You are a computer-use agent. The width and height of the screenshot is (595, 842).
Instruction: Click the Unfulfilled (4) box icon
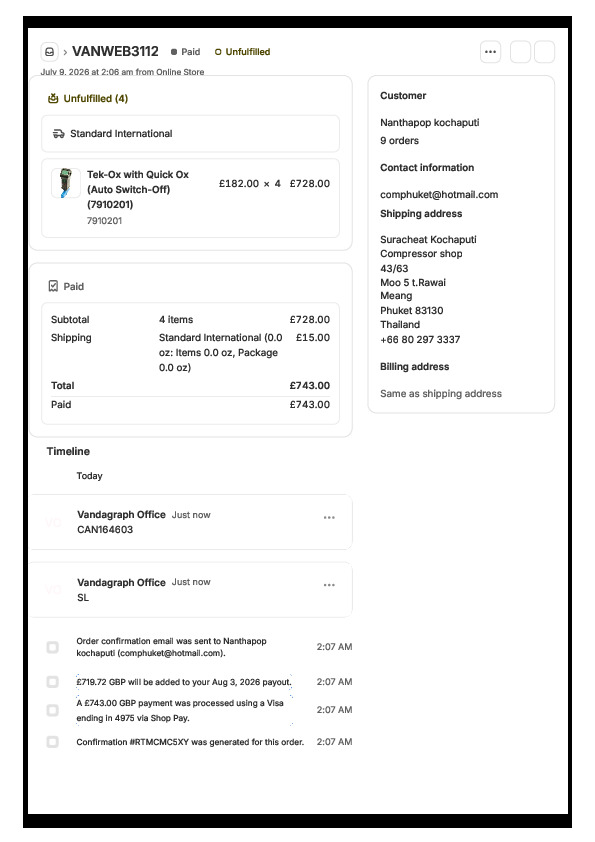[53, 98]
